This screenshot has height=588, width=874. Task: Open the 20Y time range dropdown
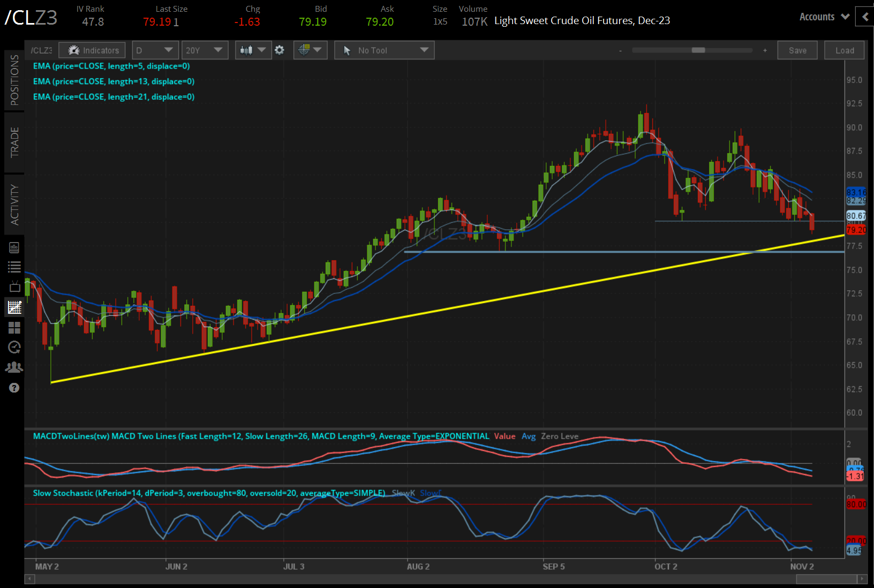[205, 50]
